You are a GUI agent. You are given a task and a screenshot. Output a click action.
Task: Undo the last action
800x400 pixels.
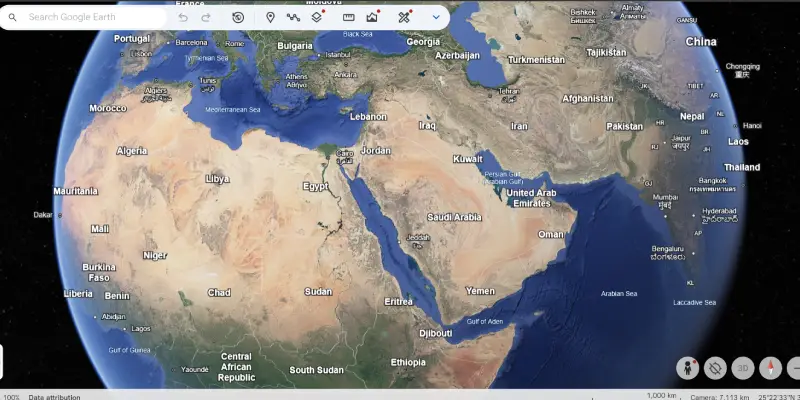coord(183,17)
